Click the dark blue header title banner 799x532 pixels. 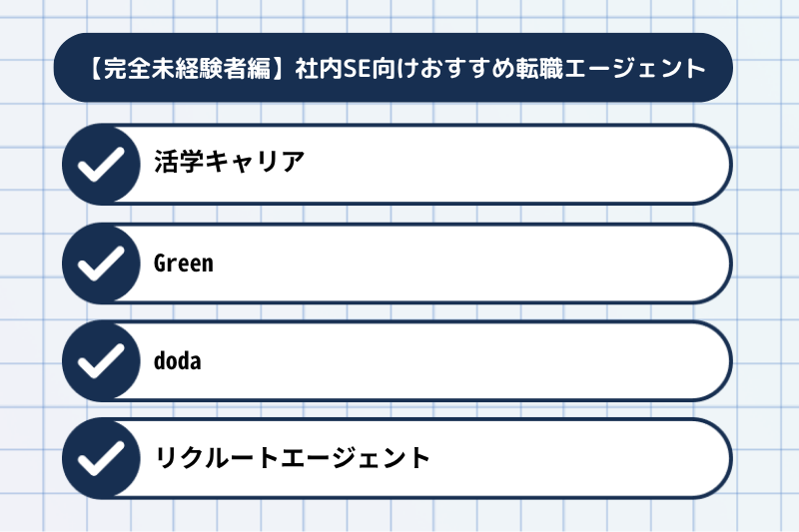click(x=393, y=68)
